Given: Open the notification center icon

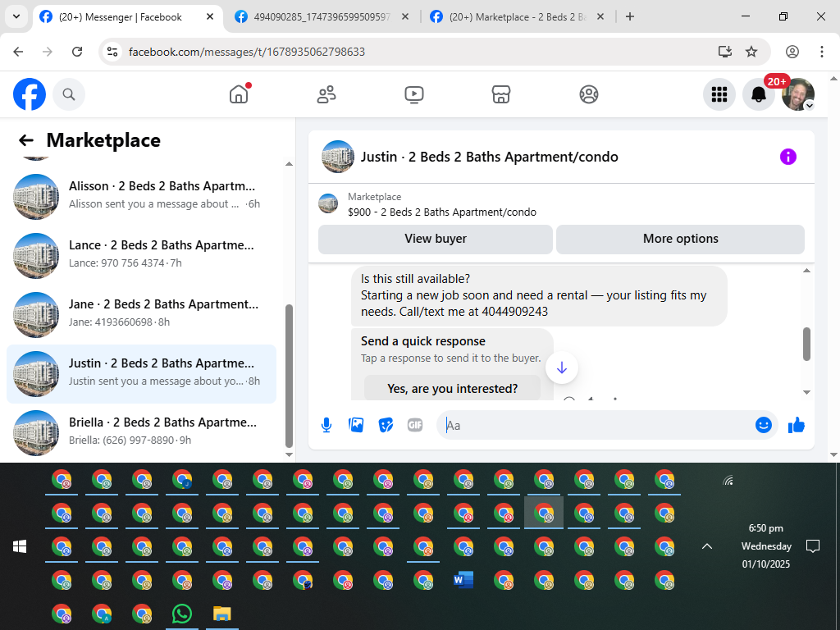Looking at the screenshot, I should (x=813, y=546).
